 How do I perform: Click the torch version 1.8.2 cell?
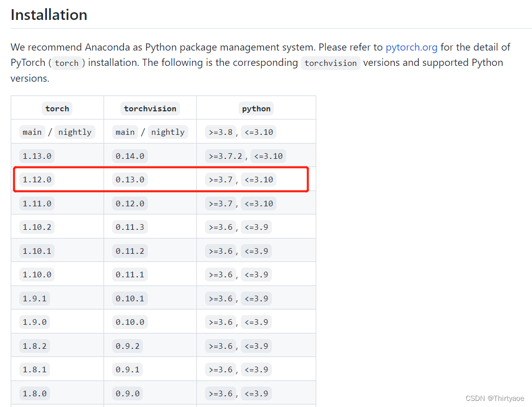tap(35, 346)
